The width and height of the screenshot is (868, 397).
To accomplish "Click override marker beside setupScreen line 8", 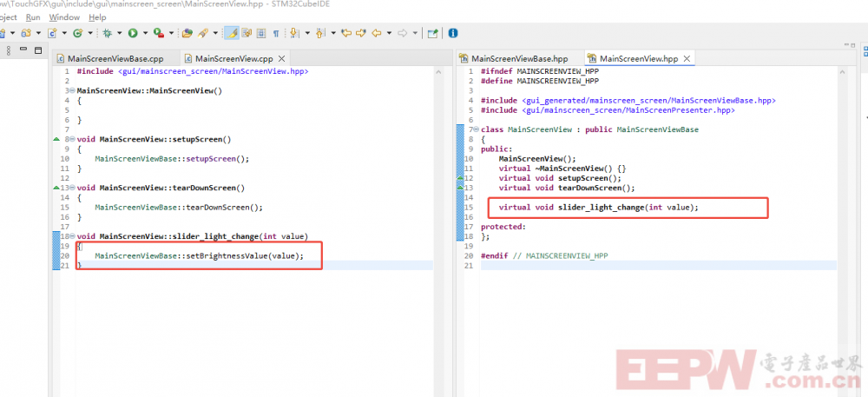I will tap(56, 139).
